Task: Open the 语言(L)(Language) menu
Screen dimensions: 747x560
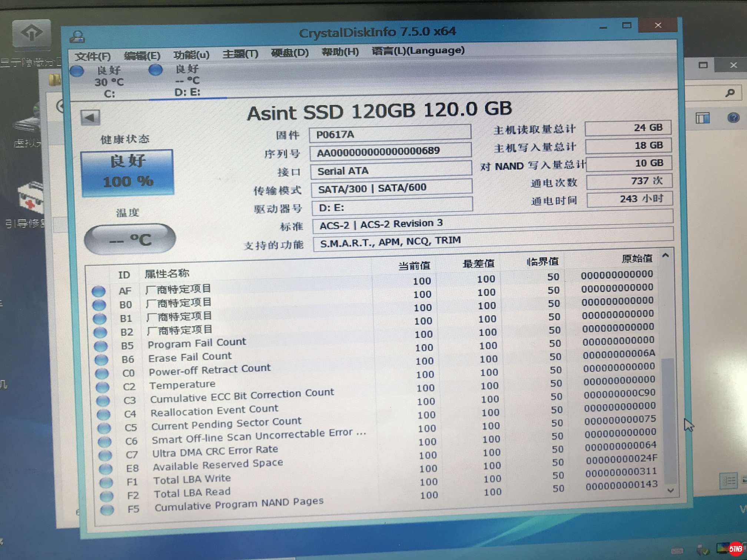Action: point(418,50)
